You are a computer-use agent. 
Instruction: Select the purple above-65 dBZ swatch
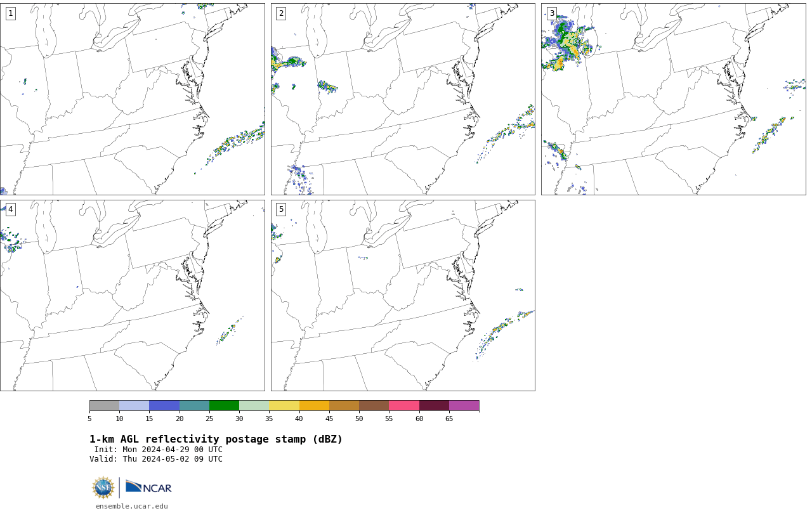click(464, 406)
